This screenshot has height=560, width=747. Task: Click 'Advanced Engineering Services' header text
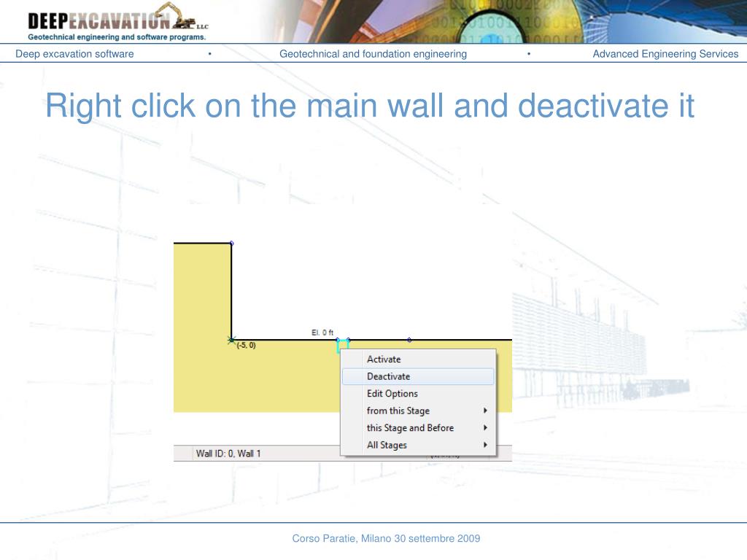tap(665, 54)
